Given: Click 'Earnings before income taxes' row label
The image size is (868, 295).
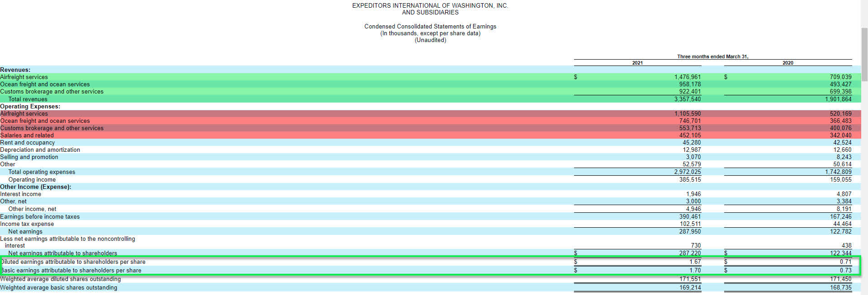Looking at the screenshot, I should [40, 217].
